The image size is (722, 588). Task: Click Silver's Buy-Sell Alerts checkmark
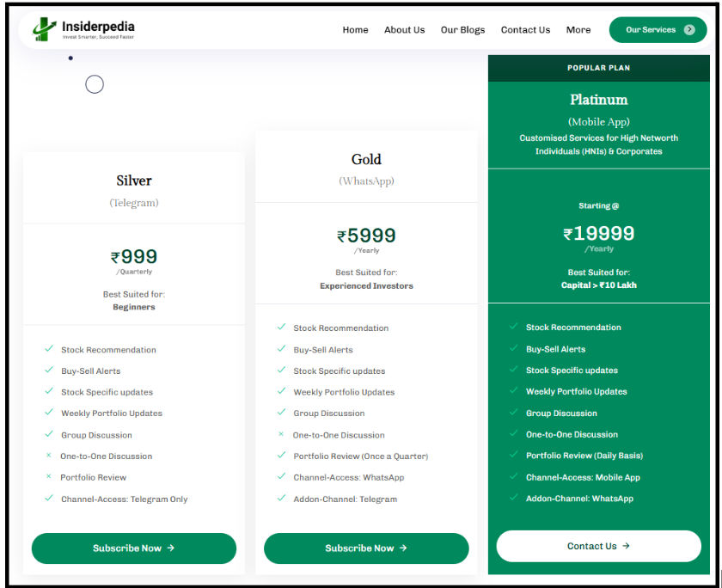(x=49, y=370)
